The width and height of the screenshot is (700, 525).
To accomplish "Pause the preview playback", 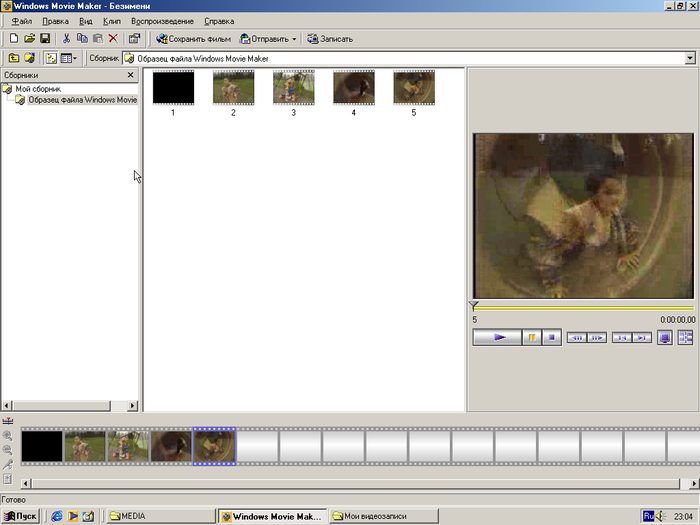I will coord(532,338).
